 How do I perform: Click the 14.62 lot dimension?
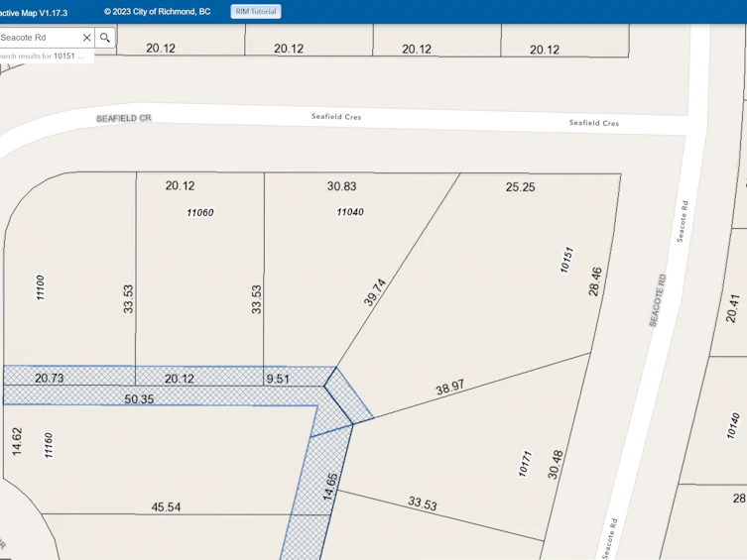[17, 441]
